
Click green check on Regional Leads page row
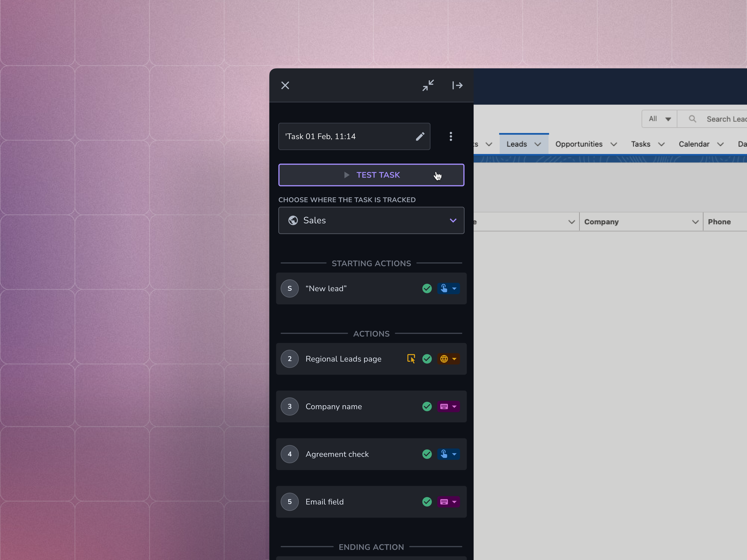click(427, 359)
